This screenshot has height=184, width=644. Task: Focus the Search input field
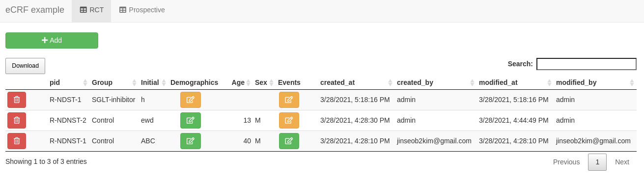(587, 64)
